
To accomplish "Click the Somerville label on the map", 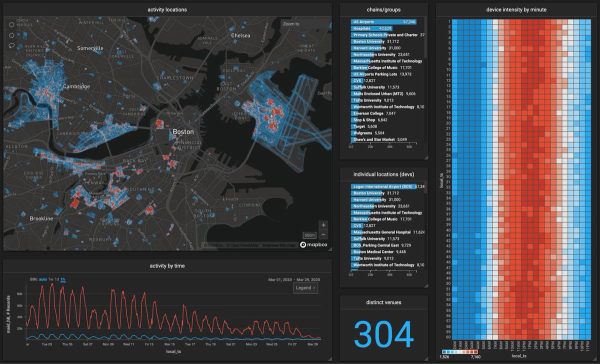I will (x=90, y=48).
